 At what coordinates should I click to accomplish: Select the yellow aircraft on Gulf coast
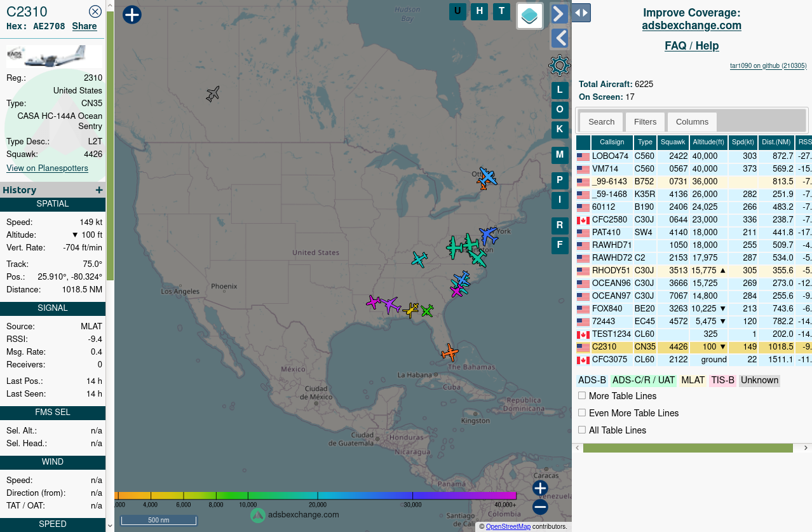point(411,310)
